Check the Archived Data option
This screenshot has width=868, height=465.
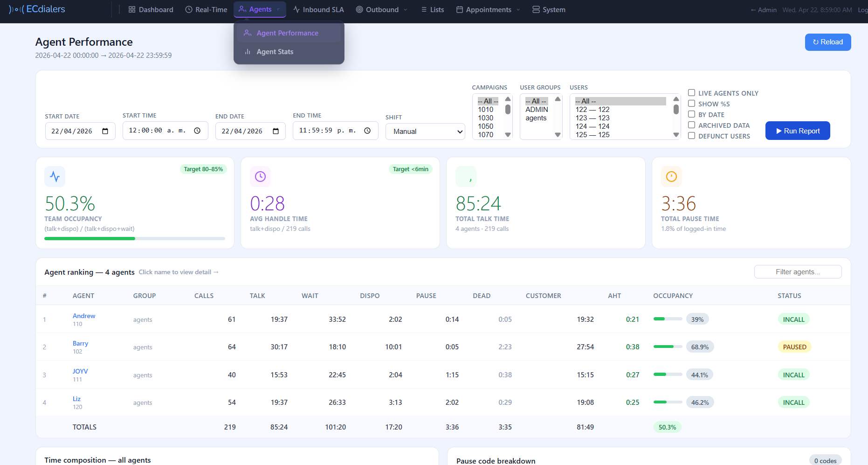point(692,125)
